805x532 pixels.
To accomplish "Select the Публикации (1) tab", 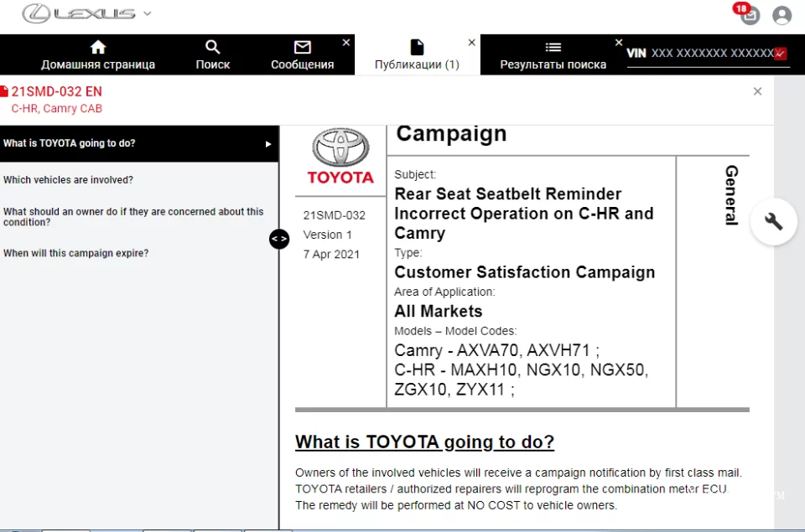I will [x=417, y=55].
